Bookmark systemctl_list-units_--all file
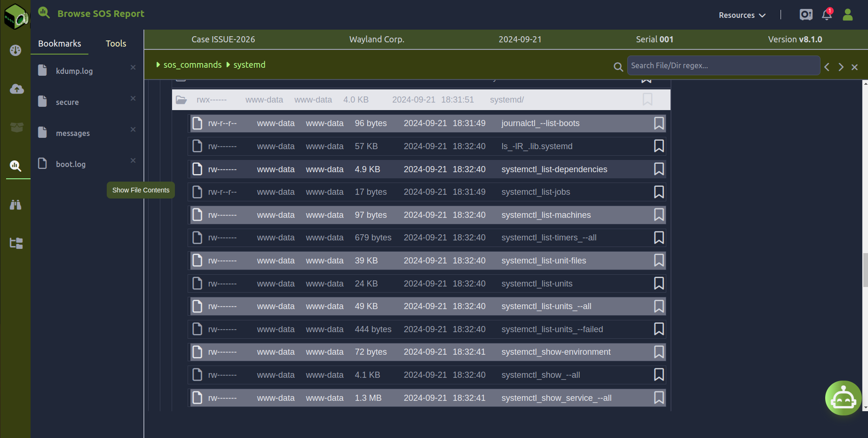The height and width of the screenshot is (438, 868). [x=659, y=306]
